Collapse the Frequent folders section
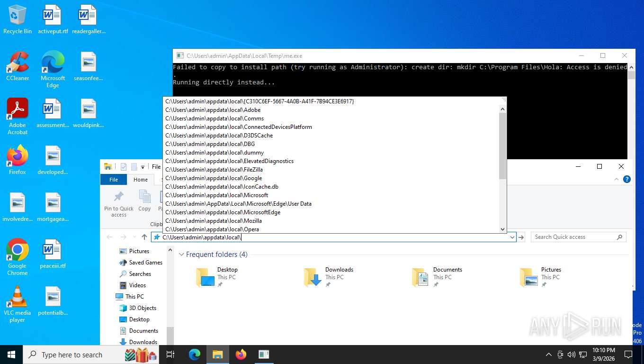 click(181, 255)
